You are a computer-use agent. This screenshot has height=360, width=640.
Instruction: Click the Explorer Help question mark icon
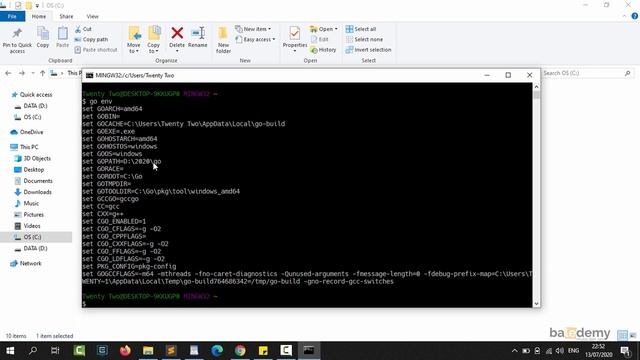coord(635,16)
